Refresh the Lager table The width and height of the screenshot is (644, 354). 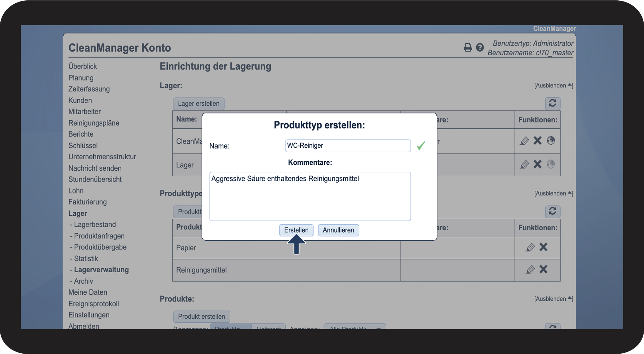tap(553, 104)
